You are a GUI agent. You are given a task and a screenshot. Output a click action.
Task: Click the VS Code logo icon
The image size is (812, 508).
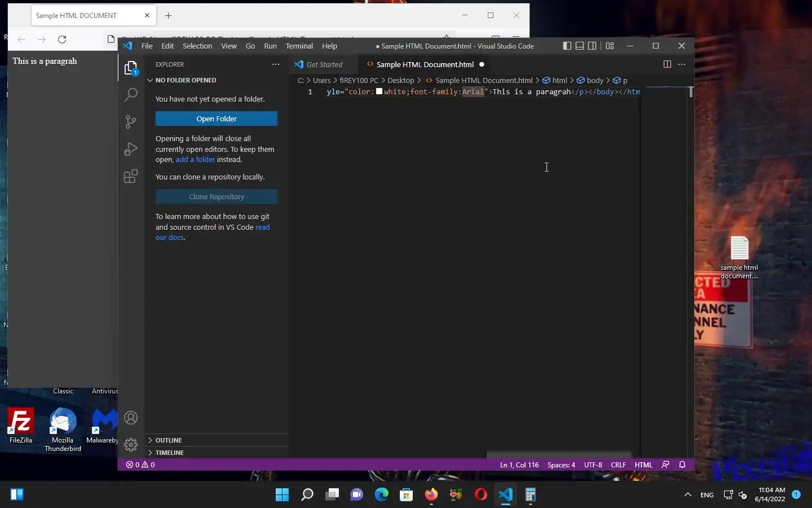tap(127, 46)
